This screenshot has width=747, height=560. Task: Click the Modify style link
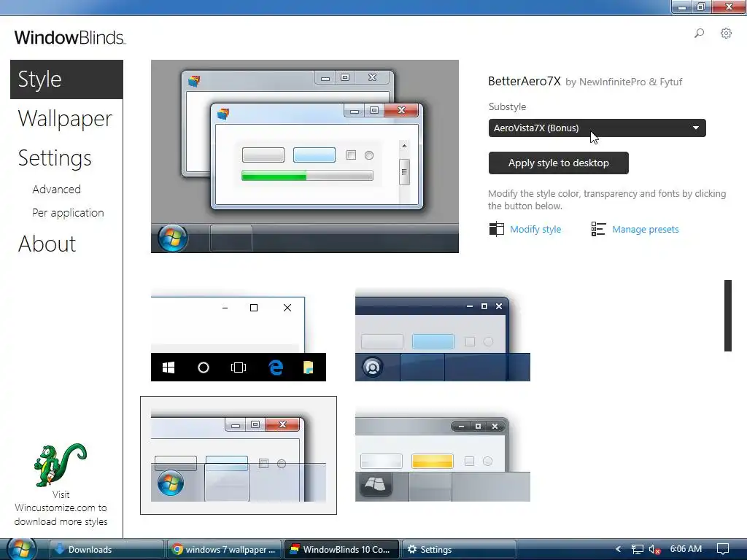(535, 229)
